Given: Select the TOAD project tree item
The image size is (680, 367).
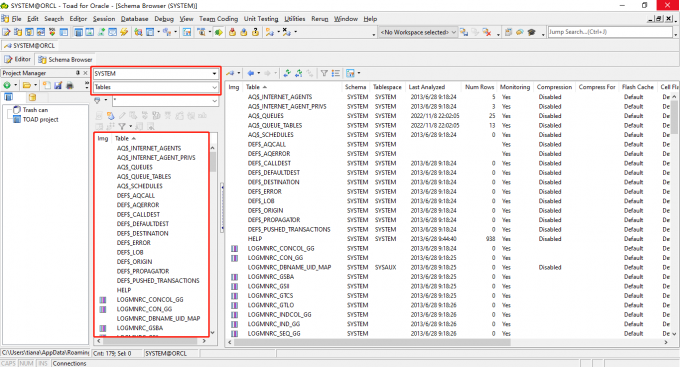Looking at the screenshot, I should pyautogui.click(x=40, y=119).
